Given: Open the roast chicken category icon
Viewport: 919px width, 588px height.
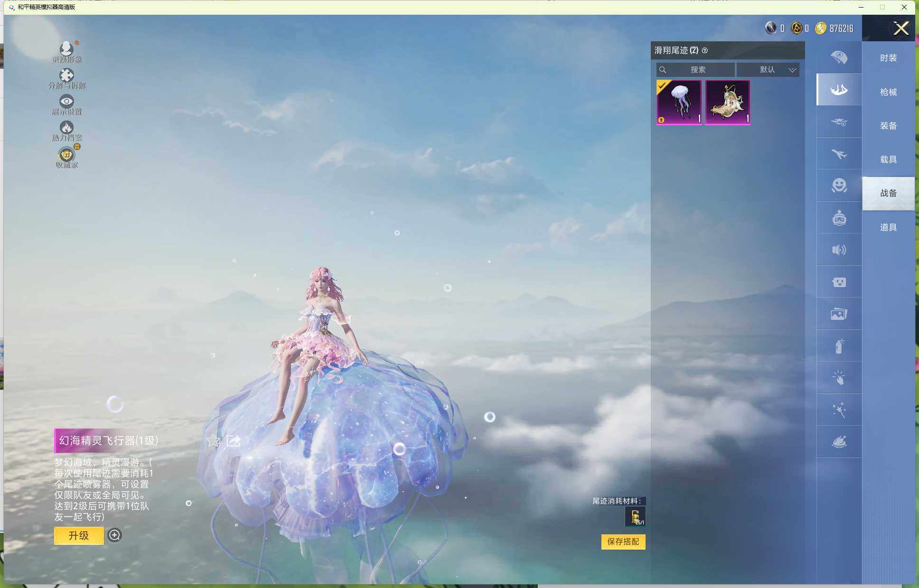Looking at the screenshot, I should [x=839, y=442].
